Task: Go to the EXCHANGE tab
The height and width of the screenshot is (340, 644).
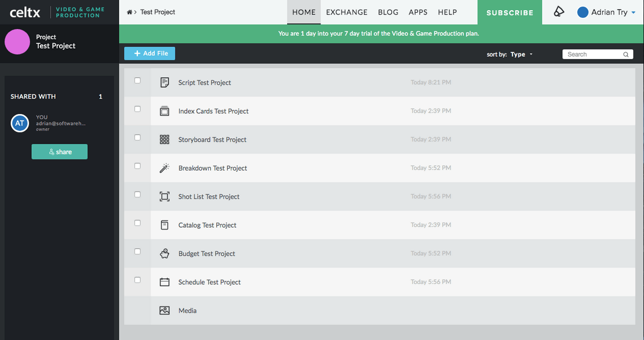Action: [347, 12]
